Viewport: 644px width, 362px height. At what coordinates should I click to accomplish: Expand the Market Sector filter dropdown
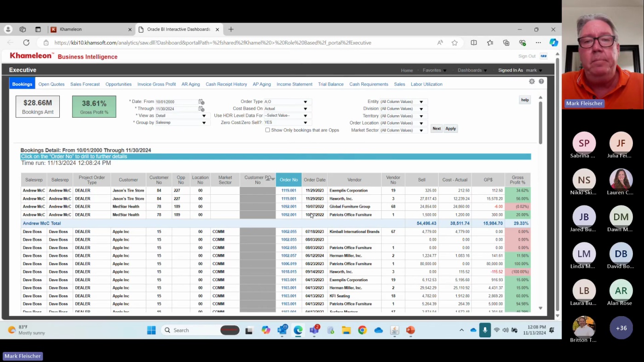[x=421, y=130]
